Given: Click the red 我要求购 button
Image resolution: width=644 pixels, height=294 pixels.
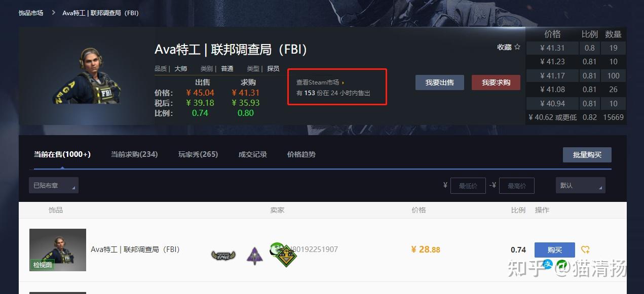Looking at the screenshot, I should coord(496,82).
